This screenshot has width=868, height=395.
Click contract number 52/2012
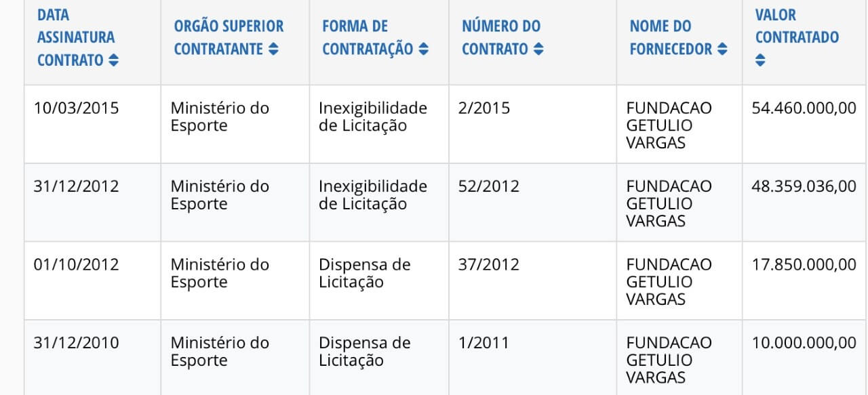489,186
